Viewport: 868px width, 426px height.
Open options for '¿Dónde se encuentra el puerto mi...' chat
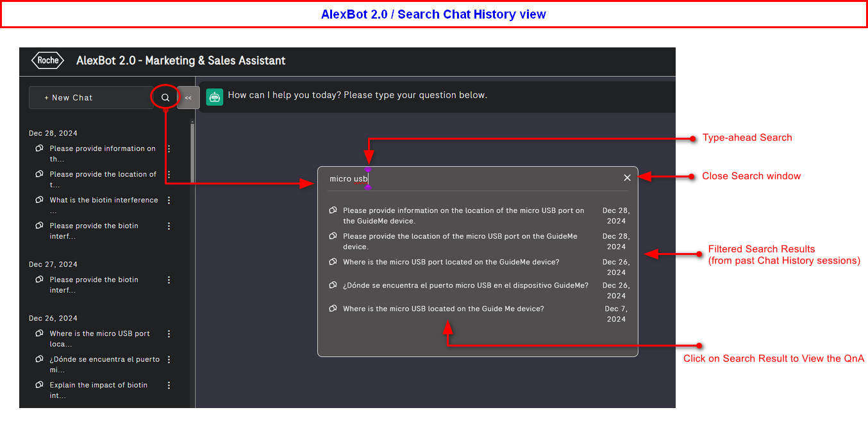pos(169,359)
